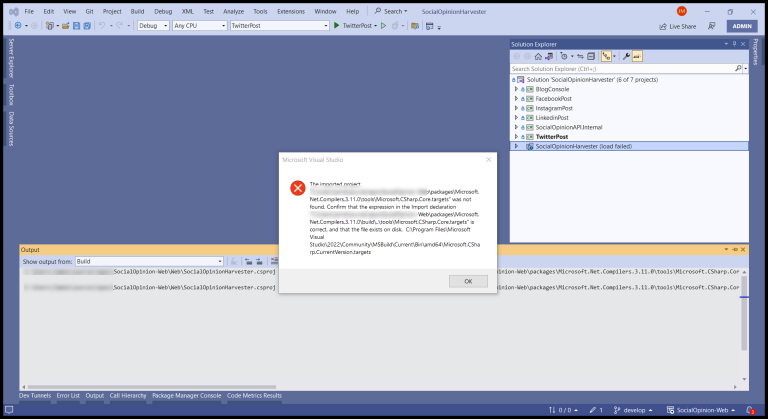Switch to the Error List tab
The image size is (768, 419).
68,395
